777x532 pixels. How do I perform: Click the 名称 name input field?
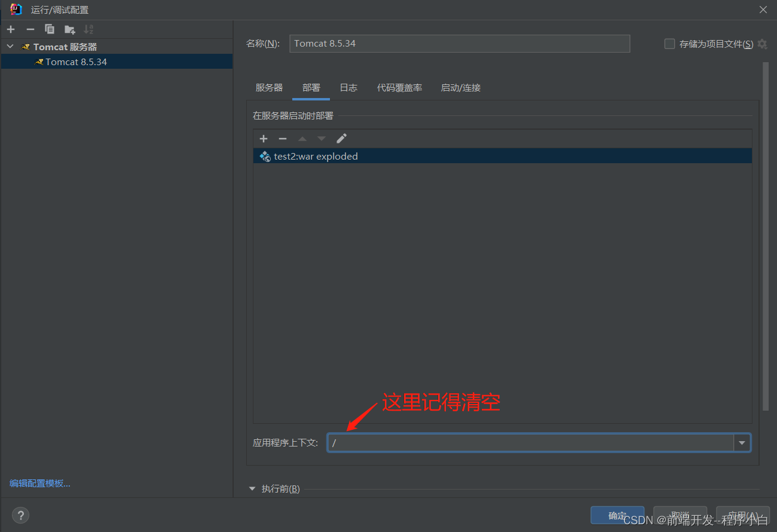pos(460,44)
